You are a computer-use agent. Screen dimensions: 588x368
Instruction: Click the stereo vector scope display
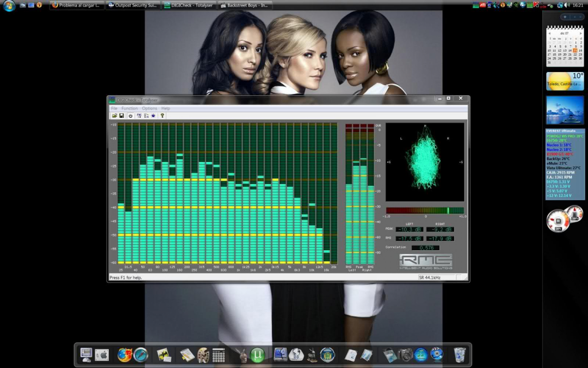point(425,162)
